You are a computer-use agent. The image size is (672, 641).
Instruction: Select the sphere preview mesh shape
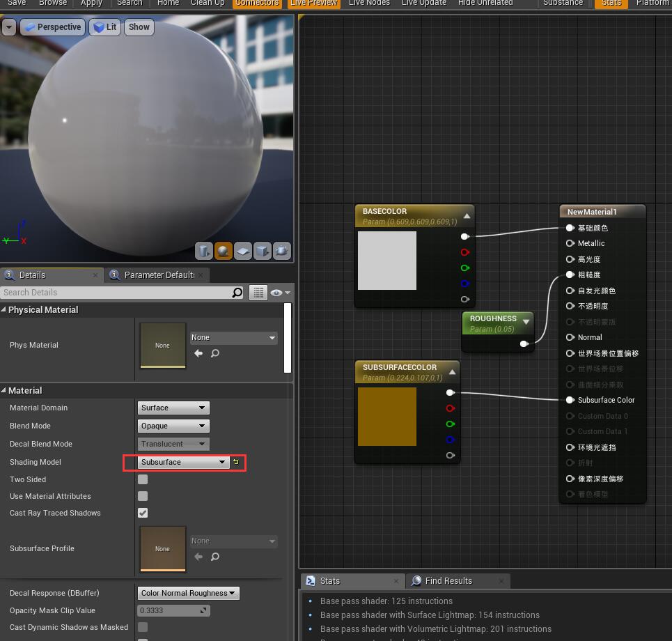tap(223, 252)
